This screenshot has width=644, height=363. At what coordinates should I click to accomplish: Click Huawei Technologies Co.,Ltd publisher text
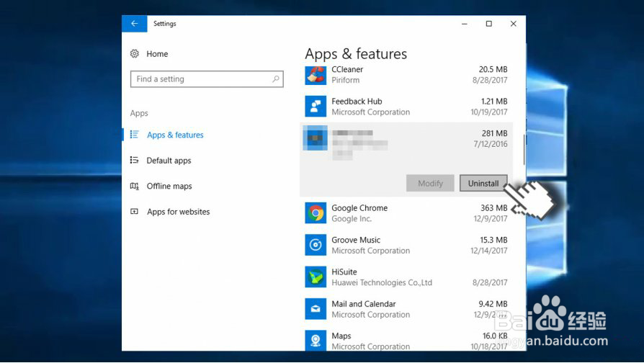pos(382,282)
